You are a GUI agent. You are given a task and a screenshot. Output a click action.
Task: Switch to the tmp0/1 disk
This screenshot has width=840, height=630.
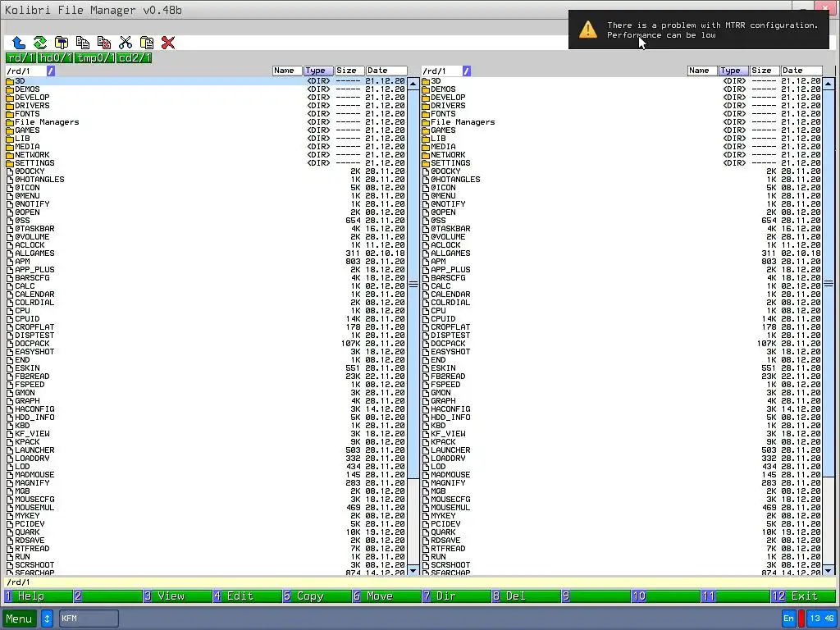94,57
